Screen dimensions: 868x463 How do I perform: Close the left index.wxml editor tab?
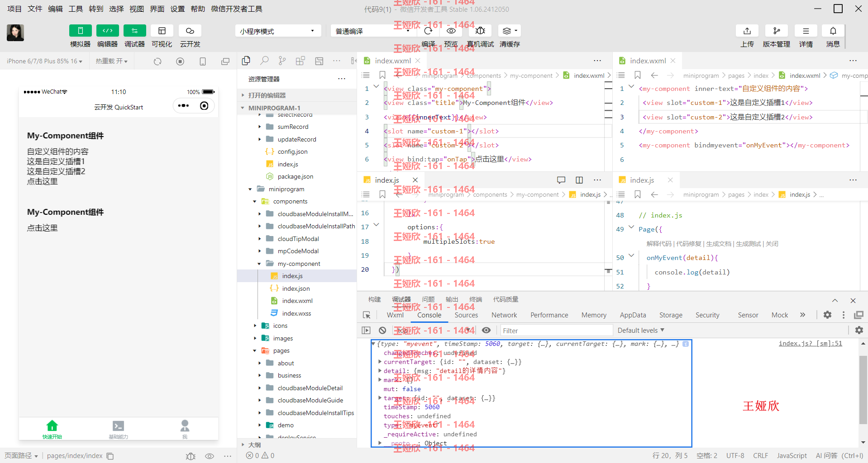(x=418, y=61)
